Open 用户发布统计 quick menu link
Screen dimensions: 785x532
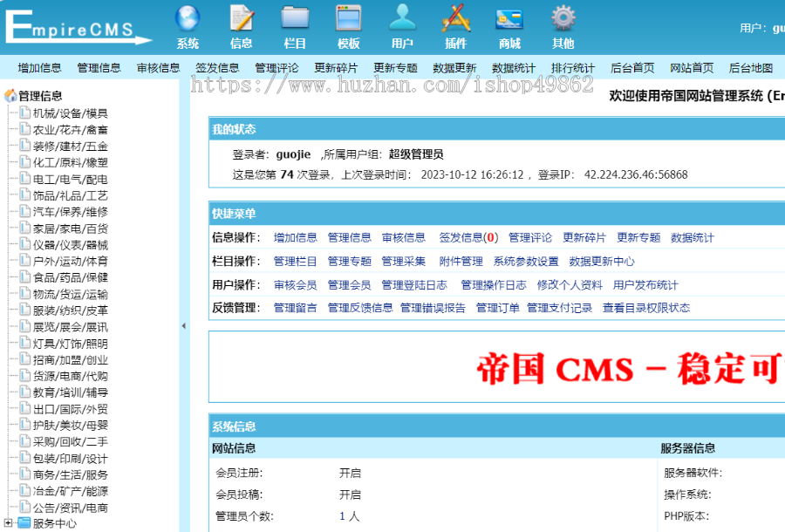645,284
